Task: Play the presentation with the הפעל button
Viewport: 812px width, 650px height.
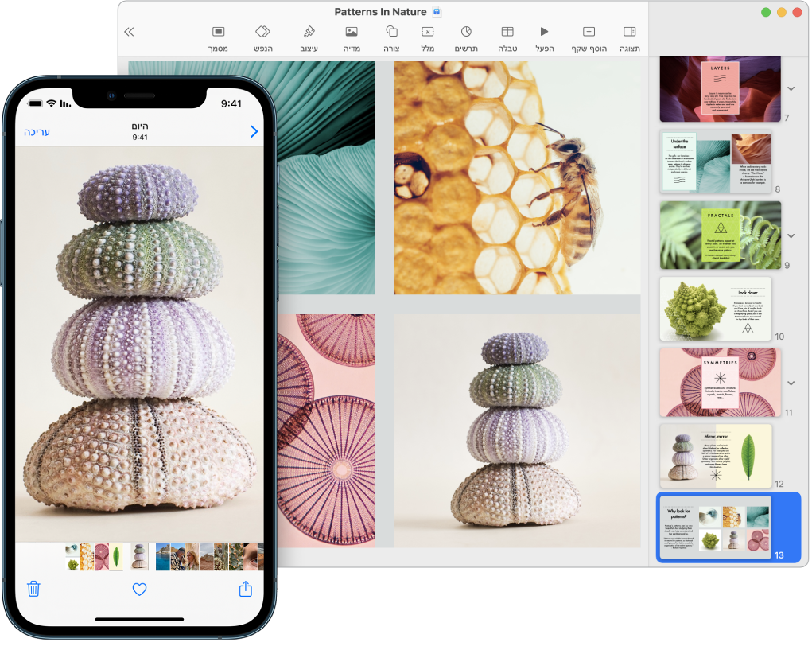Action: coord(545,33)
